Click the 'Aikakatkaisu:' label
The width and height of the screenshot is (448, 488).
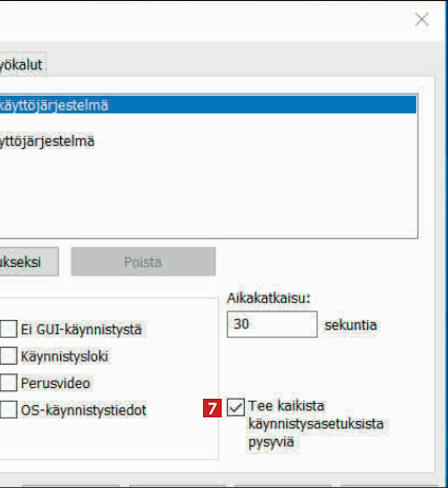click(269, 298)
